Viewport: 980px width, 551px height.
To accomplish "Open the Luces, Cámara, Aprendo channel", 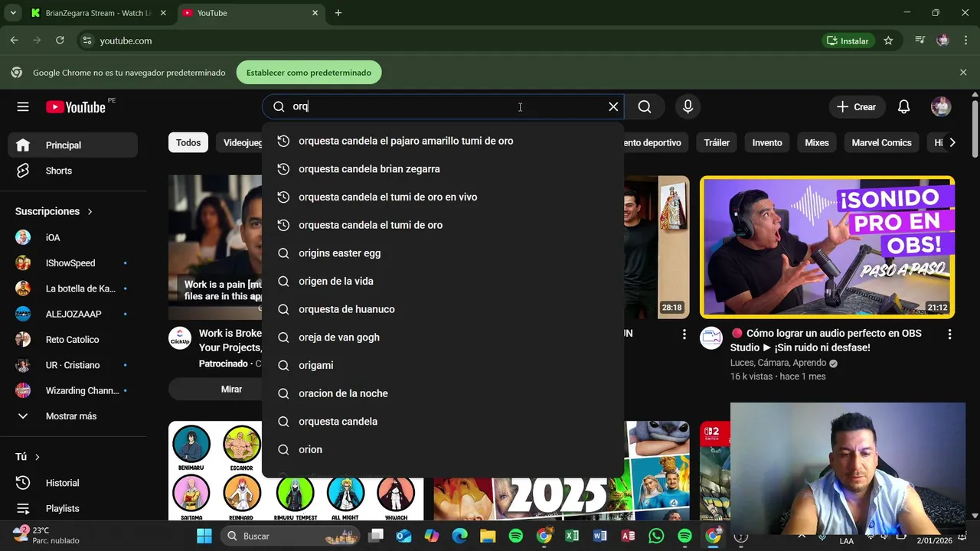I will (778, 363).
